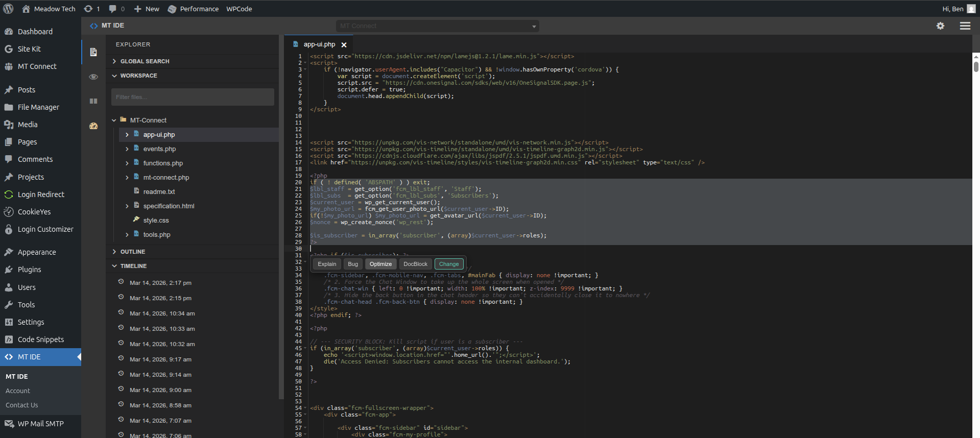
Task: Open the dashboard gauge panel icon
Action: pos(93,126)
